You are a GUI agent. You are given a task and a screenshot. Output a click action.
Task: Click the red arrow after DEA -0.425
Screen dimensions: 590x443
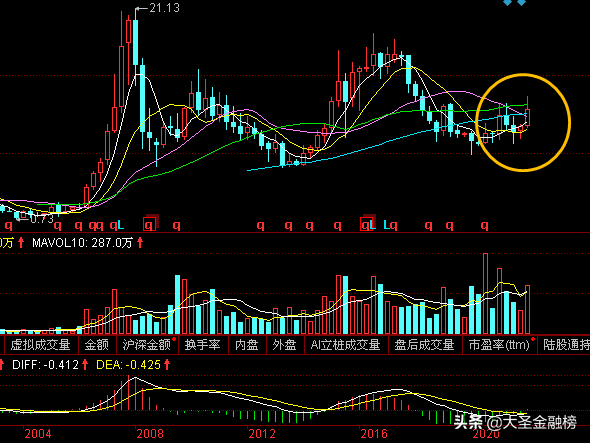[167, 364]
